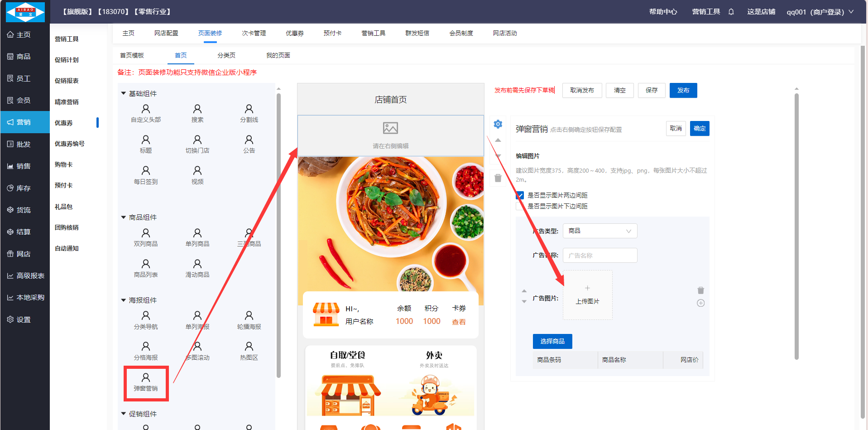
Task: Choose the 轮播海报 carousel component
Action: 249,320
